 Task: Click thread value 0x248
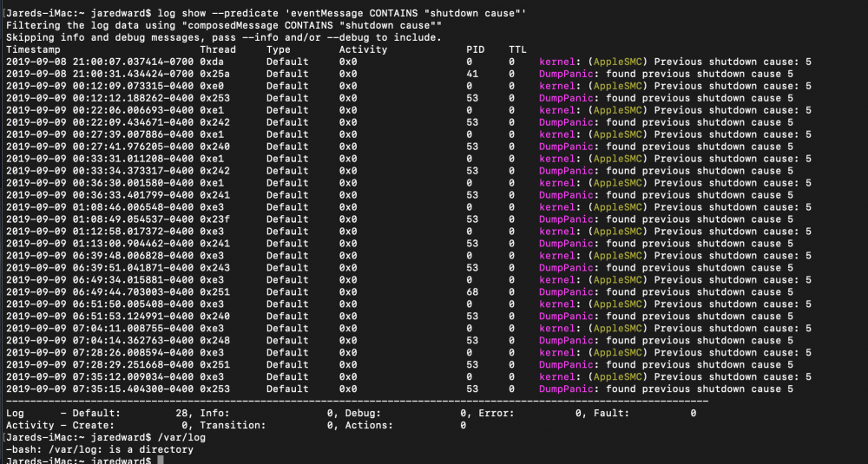point(214,341)
